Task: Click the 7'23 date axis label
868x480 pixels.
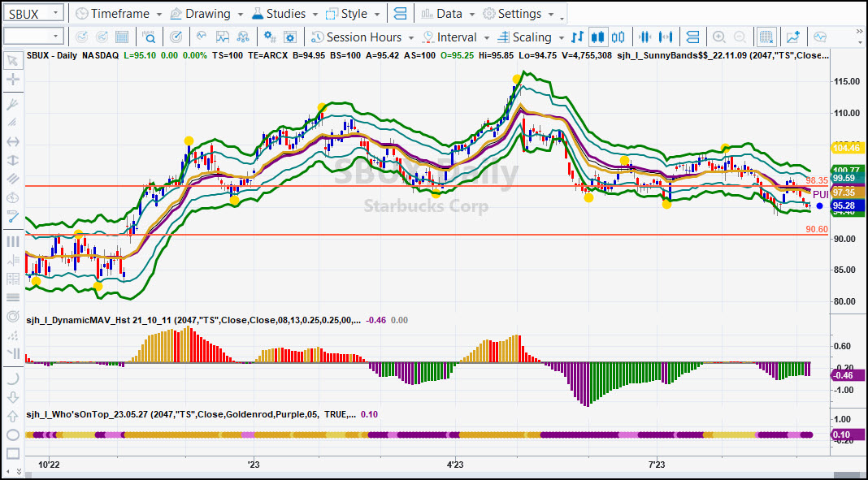Action: click(657, 464)
